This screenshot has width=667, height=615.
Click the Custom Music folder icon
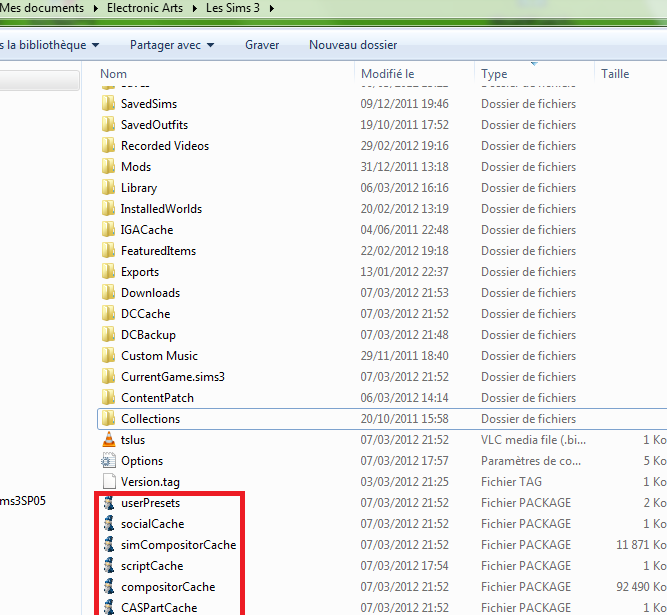108,355
